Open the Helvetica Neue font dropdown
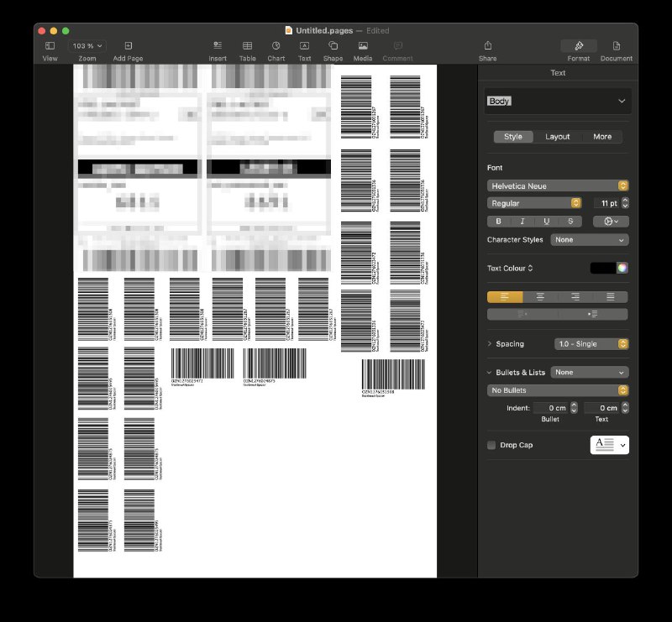The width and height of the screenshot is (672, 622). coord(558,186)
